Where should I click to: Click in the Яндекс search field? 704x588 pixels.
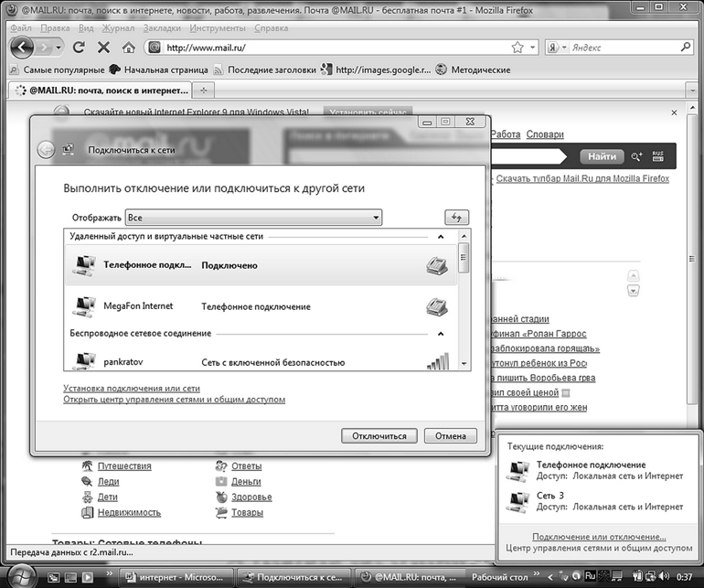click(624, 48)
